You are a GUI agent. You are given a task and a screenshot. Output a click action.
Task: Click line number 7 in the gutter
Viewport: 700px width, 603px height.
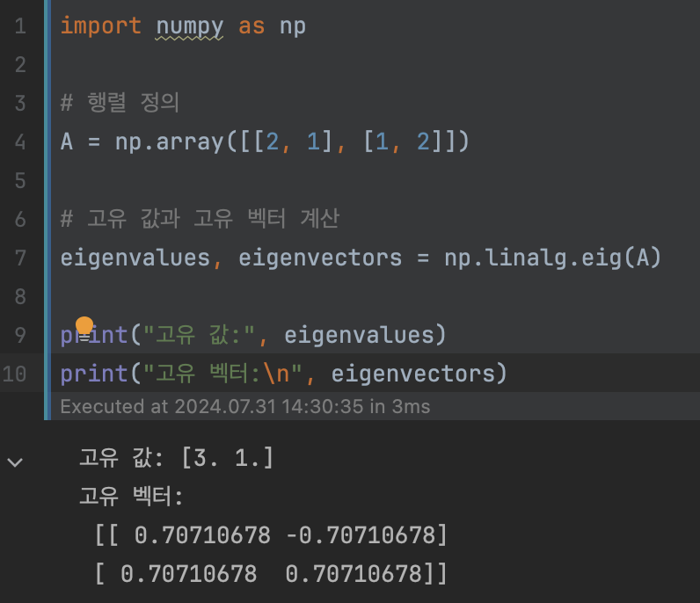pyautogui.click(x=20, y=258)
